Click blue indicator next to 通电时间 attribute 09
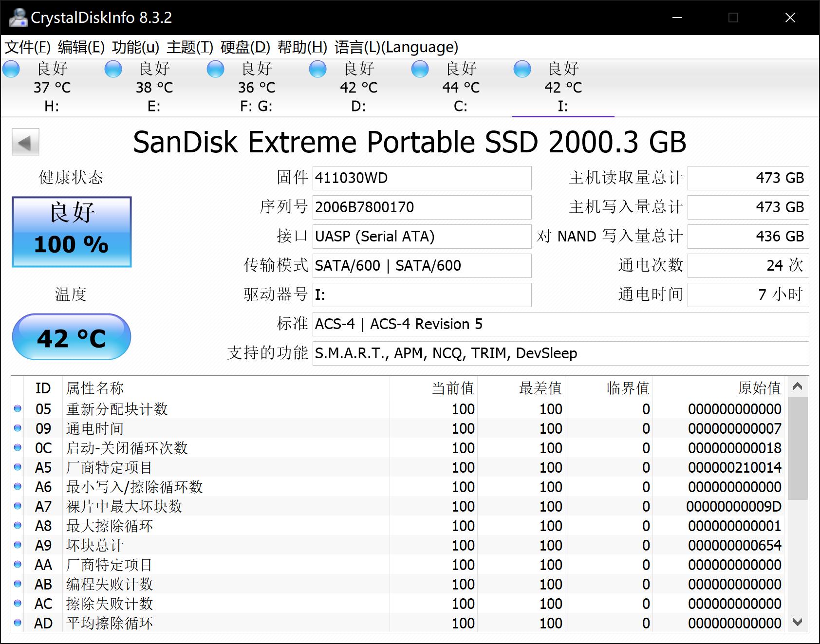The image size is (820, 644). pos(19,428)
